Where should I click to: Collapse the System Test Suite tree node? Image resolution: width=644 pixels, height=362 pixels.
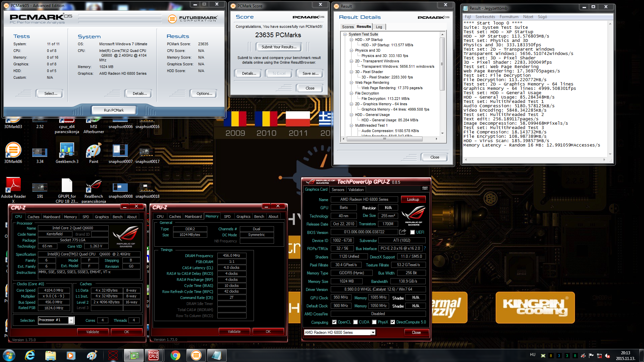point(345,34)
